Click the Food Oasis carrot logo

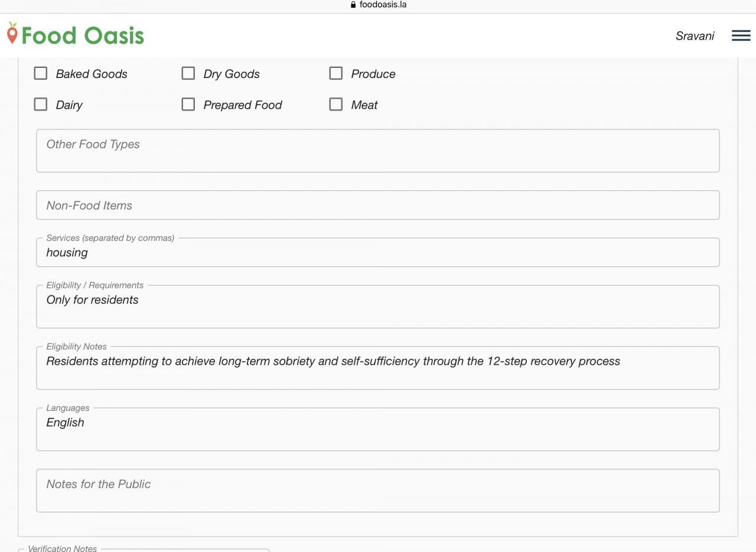tap(12, 33)
